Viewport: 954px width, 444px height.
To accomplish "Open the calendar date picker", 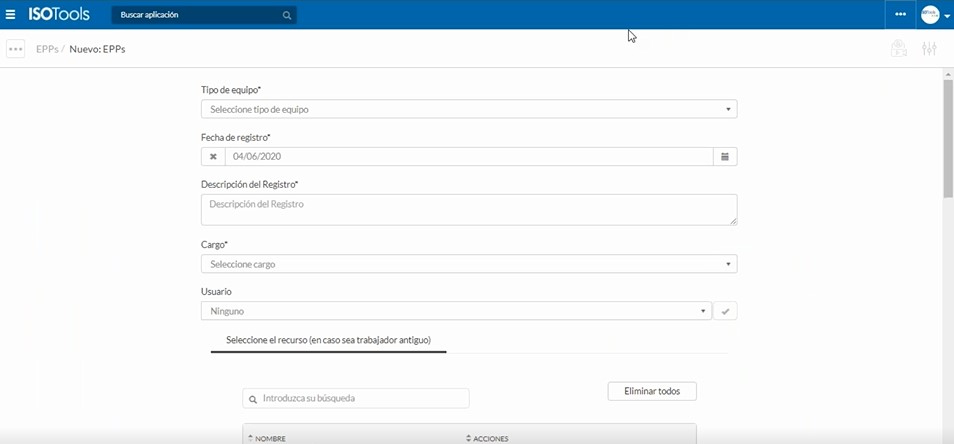I will (725, 157).
